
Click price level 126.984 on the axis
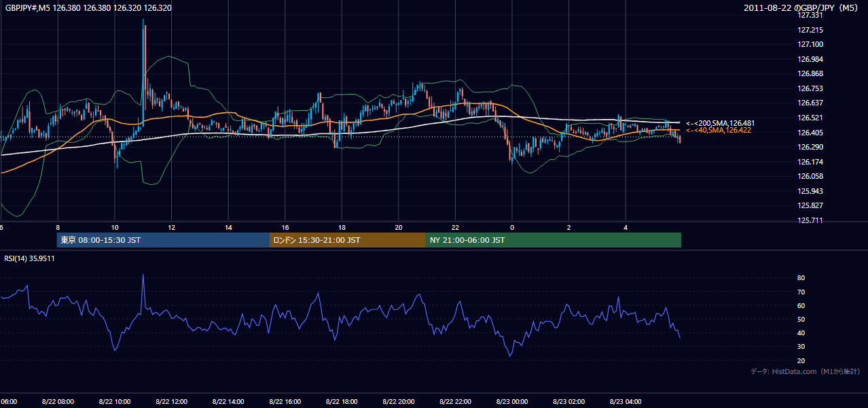pyautogui.click(x=810, y=59)
